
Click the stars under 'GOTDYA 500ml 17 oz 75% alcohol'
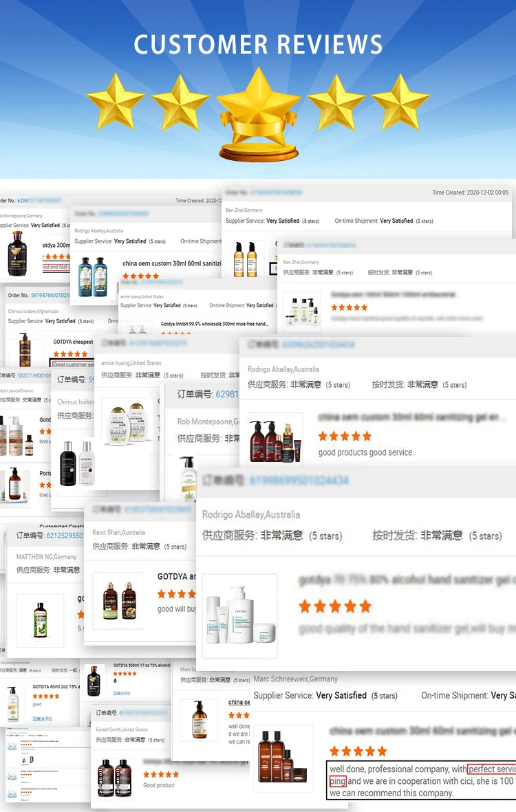pos(125,674)
